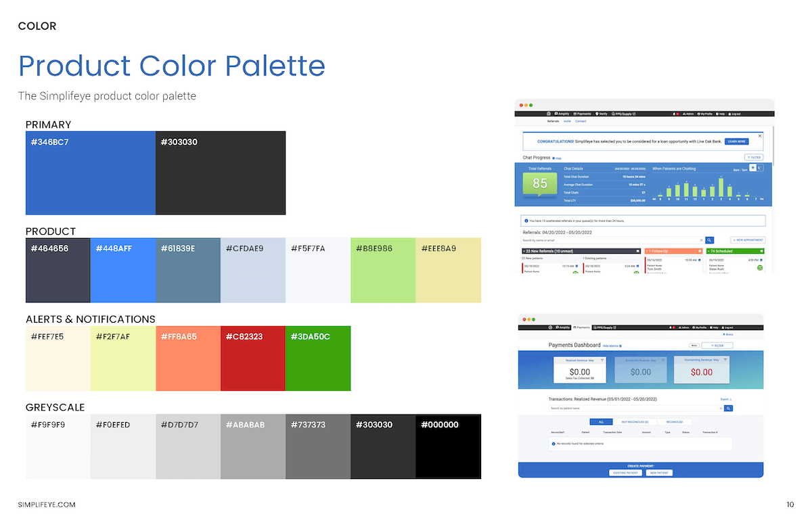Collapse the 74 Scheduled column
The width and height of the screenshot is (812, 525).
coord(761,250)
